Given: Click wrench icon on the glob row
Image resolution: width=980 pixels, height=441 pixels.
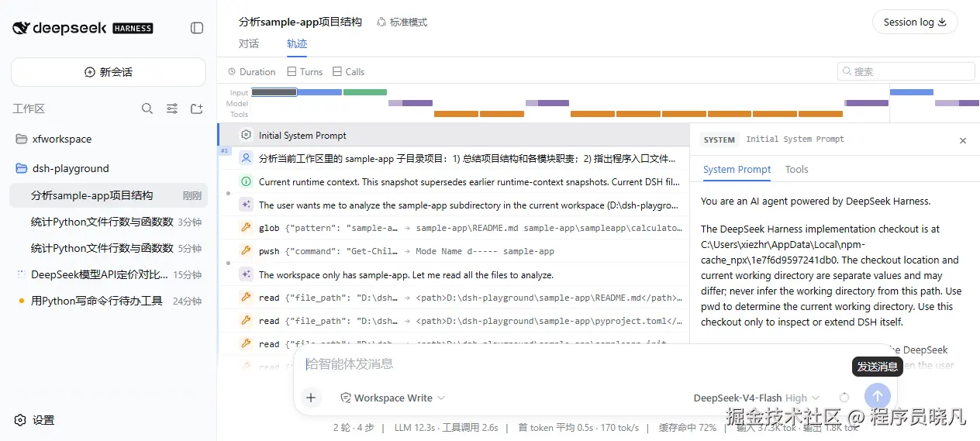Looking at the screenshot, I should click(247, 228).
